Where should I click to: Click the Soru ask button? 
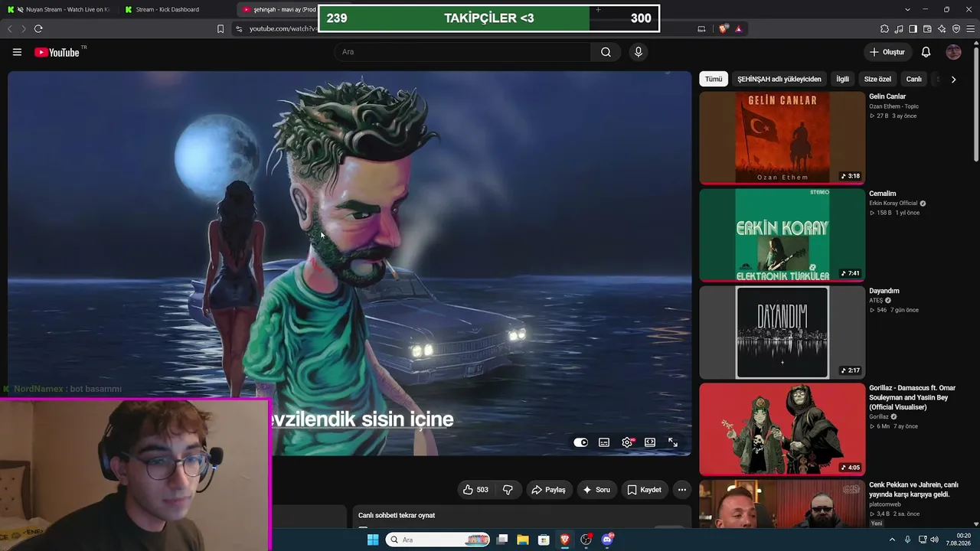[x=597, y=490]
